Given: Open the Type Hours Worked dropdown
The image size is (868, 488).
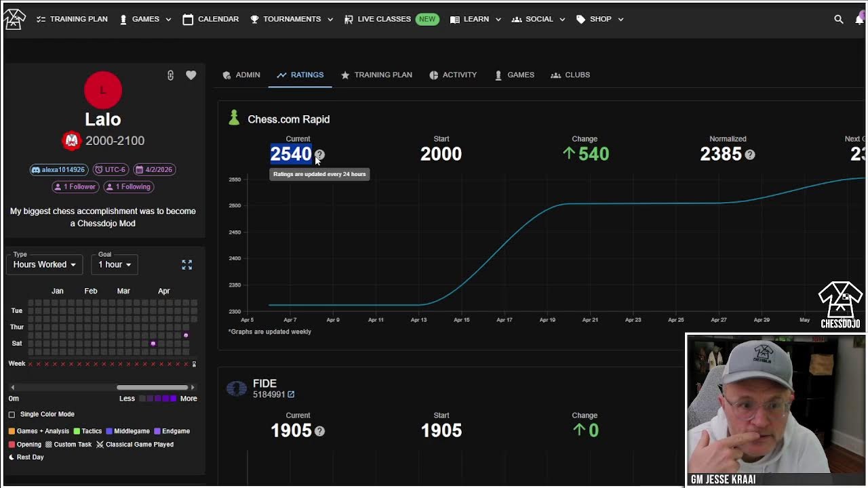Looking at the screenshot, I should 45,264.
